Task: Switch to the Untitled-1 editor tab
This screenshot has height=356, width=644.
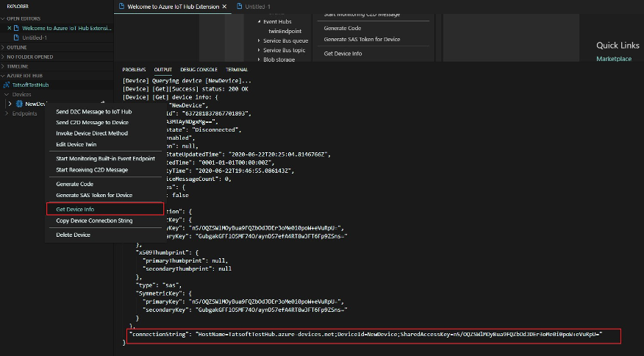Action: [x=258, y=6]
